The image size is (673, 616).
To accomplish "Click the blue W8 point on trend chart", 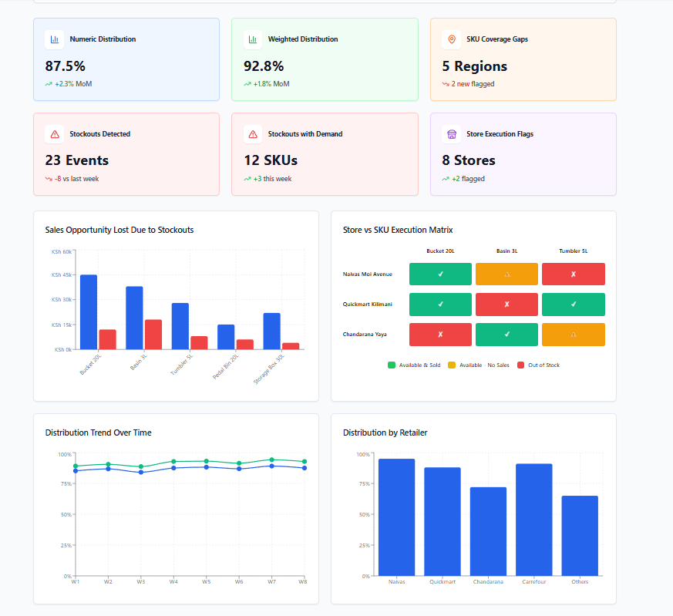I will point(305,468).
